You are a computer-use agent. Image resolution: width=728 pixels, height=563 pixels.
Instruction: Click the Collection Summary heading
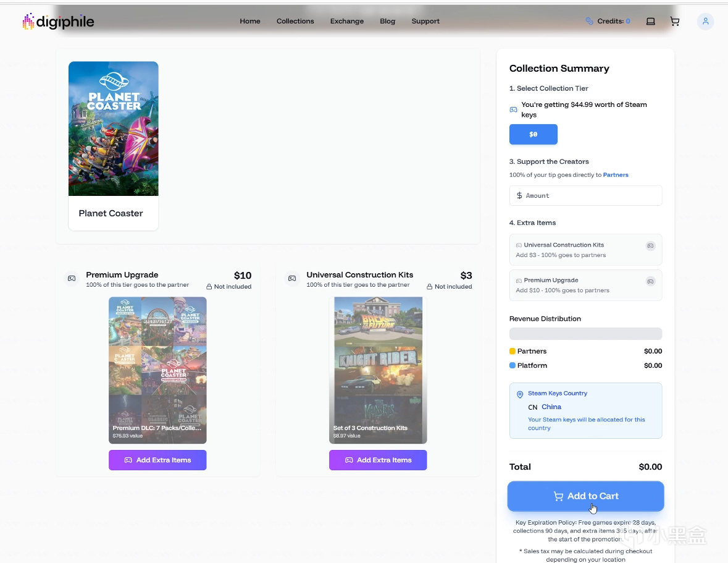coord(559,68)
